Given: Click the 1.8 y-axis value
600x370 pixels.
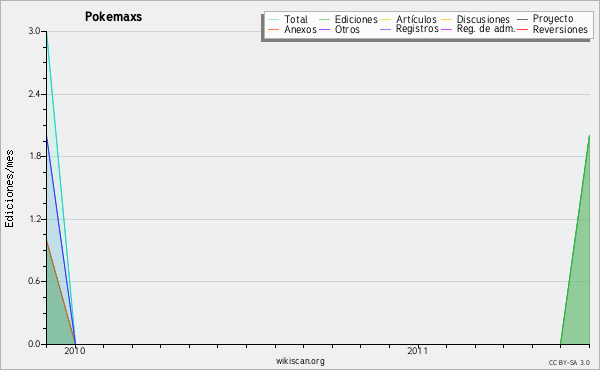Looking at the screenshot, I should (34, 156).
